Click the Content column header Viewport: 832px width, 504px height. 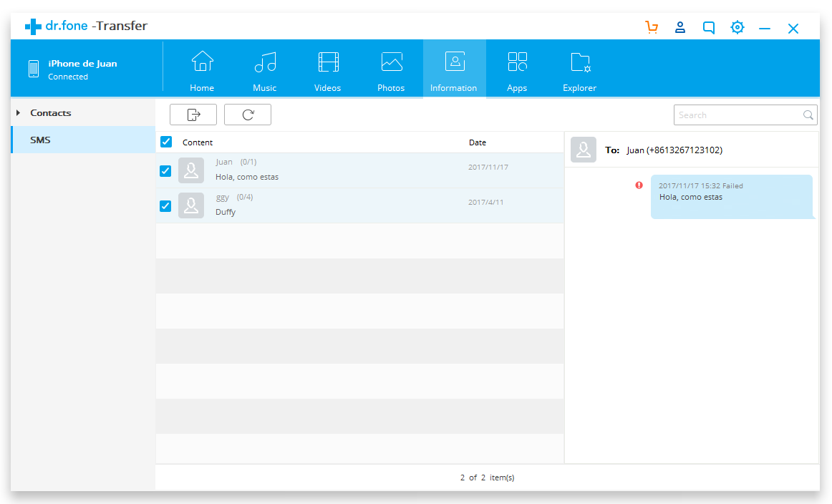tap(198, 142)
